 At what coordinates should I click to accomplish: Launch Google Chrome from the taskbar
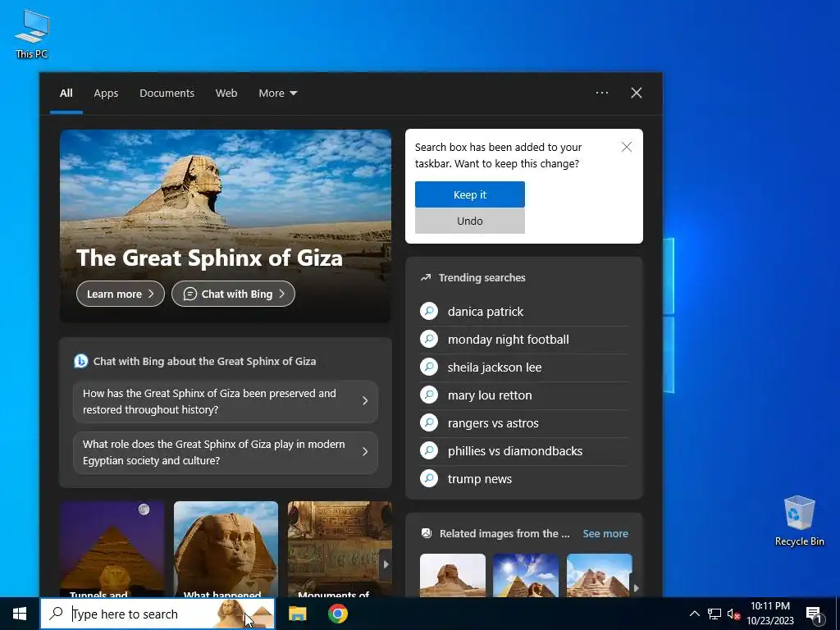(338, 614)
